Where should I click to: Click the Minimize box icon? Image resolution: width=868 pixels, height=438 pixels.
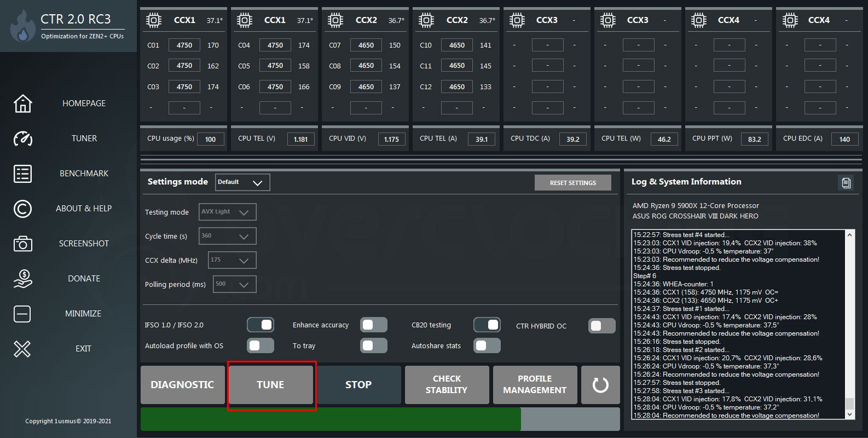pyautogui.click(x=22, y=314)
